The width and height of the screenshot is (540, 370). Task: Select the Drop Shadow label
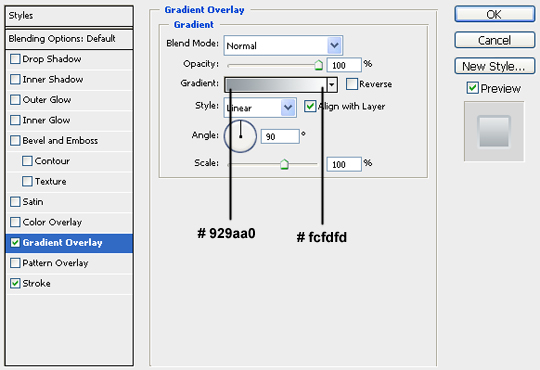[52, 59]
